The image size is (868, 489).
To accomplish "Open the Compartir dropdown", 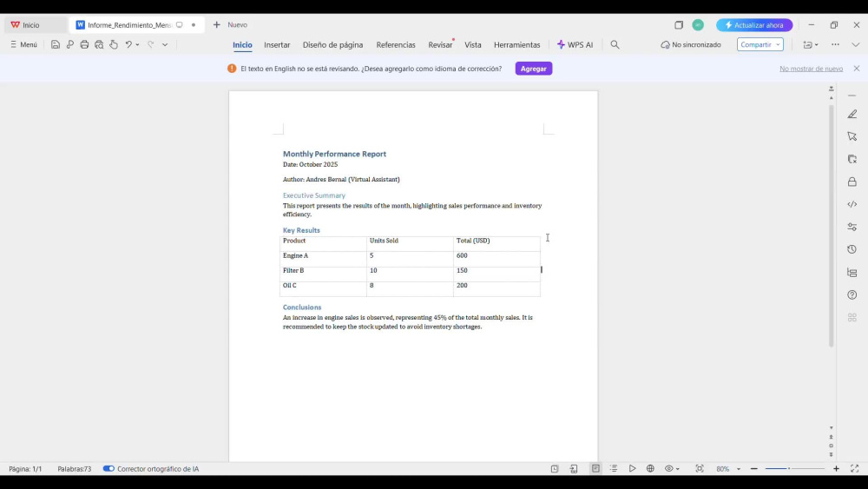I will click(x=760, y=45).
